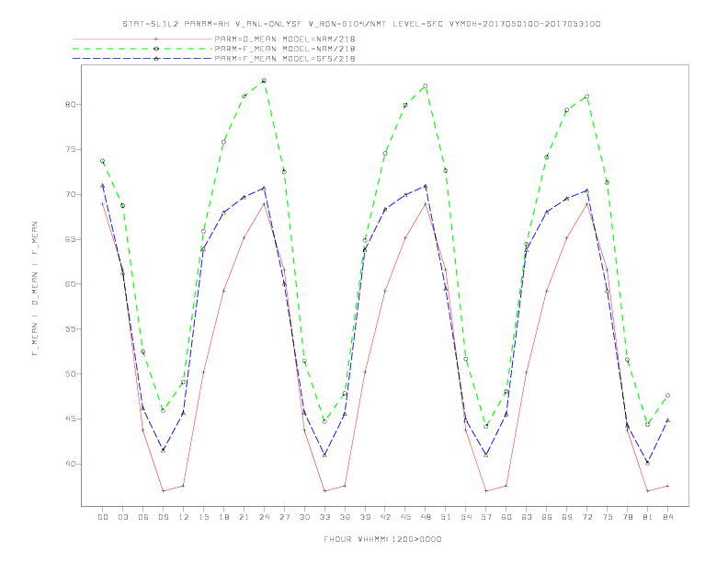Viewport: 728px width, 563px height.
Task: Click the y-axis tick label 70
Action: 70,194
